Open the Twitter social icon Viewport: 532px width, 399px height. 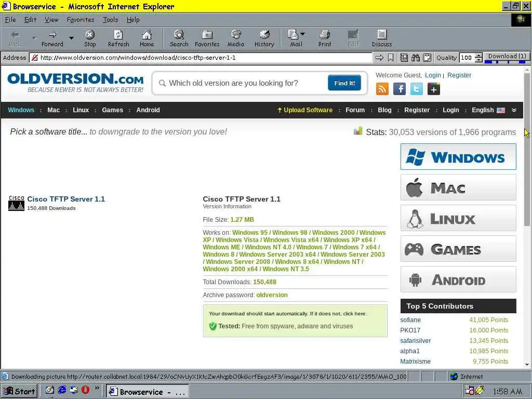416,89
